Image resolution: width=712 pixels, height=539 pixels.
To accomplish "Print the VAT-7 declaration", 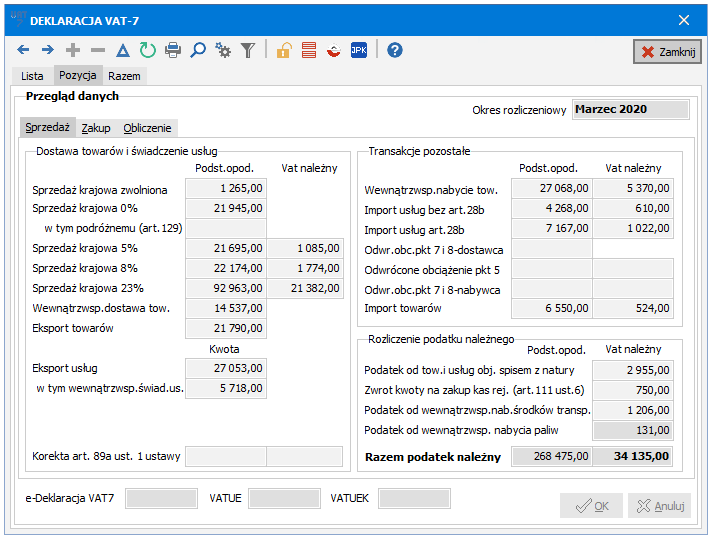I will coord(173,50).
